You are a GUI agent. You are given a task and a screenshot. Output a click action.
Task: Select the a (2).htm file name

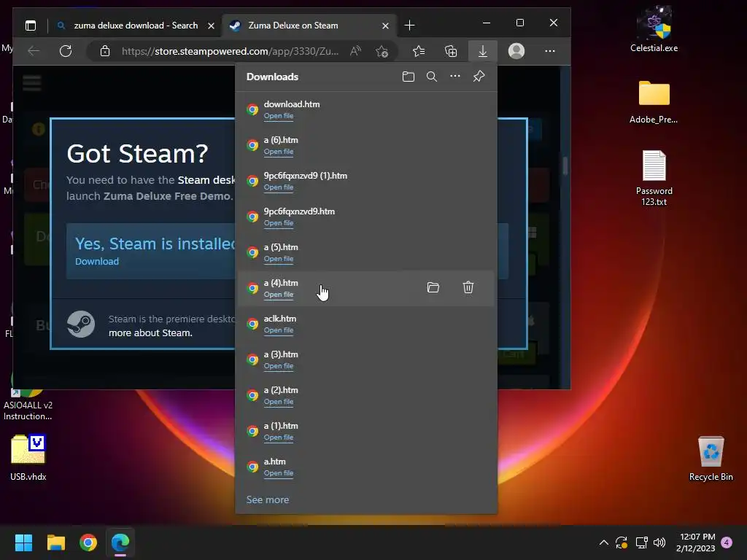pos(281,389)
